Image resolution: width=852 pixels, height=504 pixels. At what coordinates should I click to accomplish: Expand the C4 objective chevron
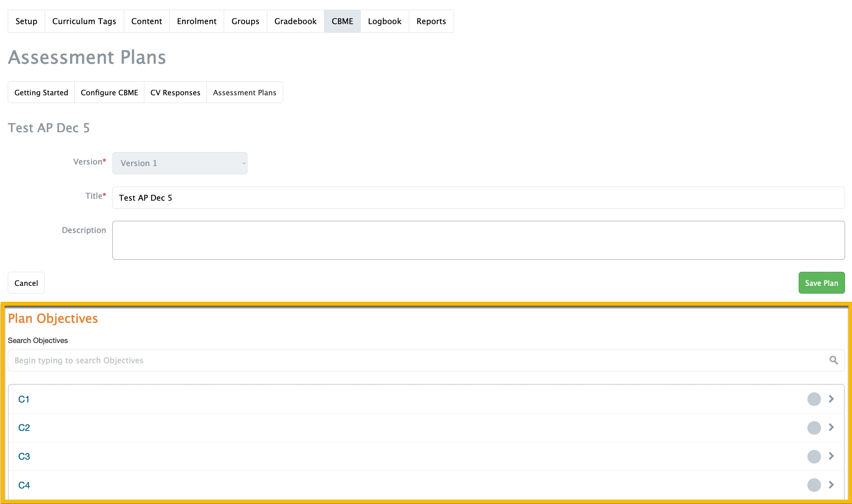click(x=831, y=485)
